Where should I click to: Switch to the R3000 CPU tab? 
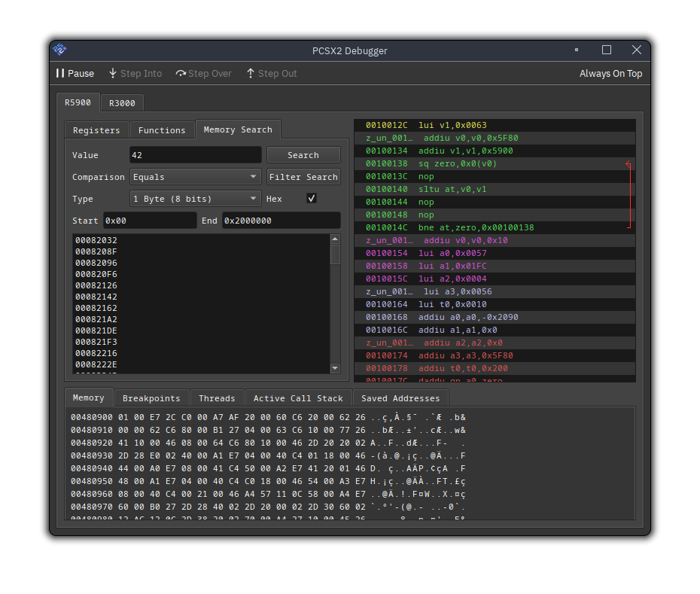(x=121, y=103)
